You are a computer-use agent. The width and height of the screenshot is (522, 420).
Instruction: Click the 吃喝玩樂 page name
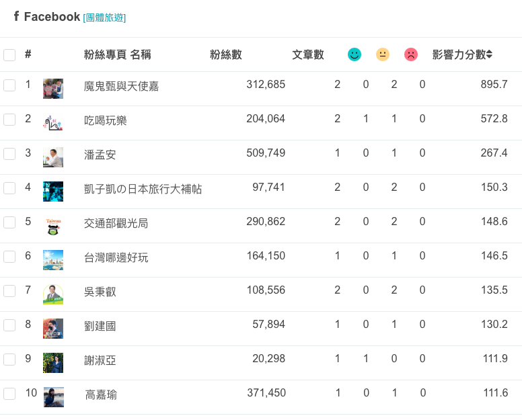tap(105, 120)
